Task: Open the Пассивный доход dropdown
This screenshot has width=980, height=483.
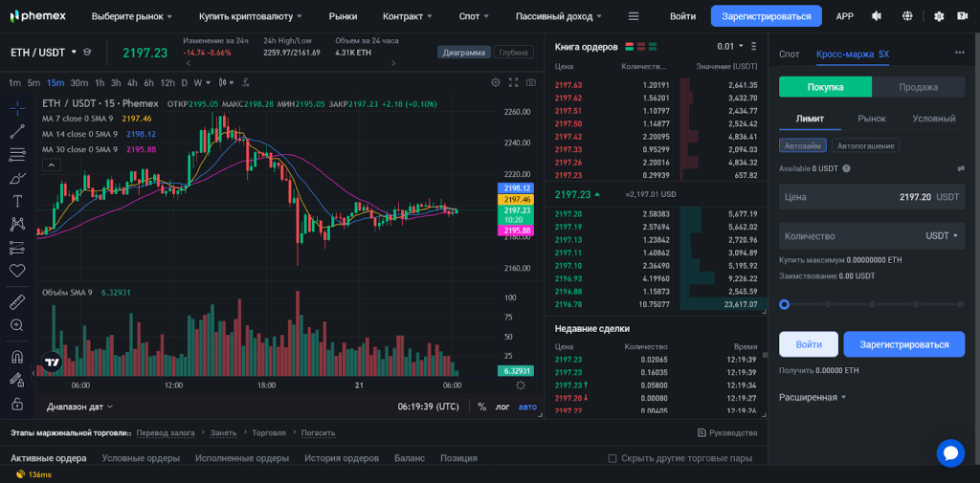Action: pos(559,16)
